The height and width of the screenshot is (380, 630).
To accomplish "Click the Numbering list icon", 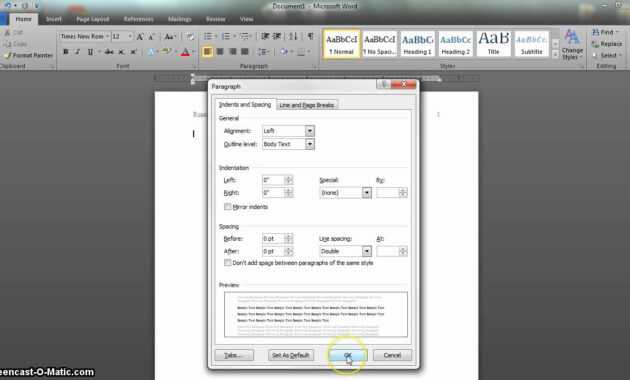I will 226,37.
